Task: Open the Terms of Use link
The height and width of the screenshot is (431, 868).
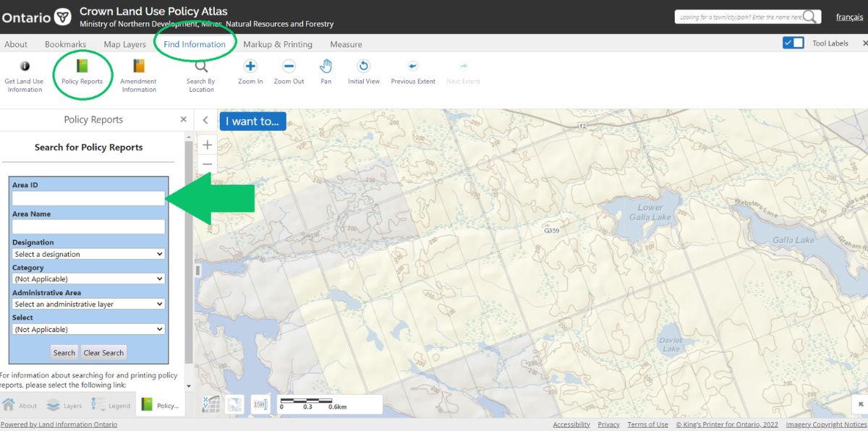Action: tap(647, 424)
